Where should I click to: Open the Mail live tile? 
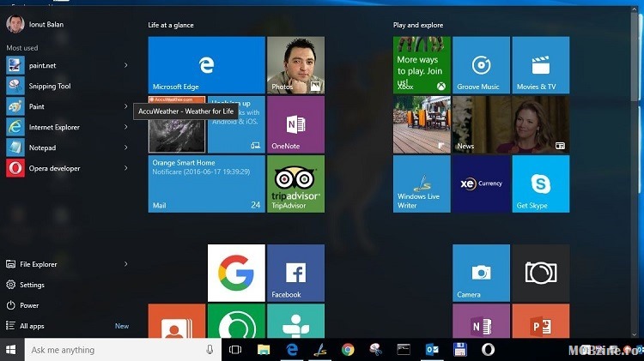pyautogui.click(x=207, y=184)
